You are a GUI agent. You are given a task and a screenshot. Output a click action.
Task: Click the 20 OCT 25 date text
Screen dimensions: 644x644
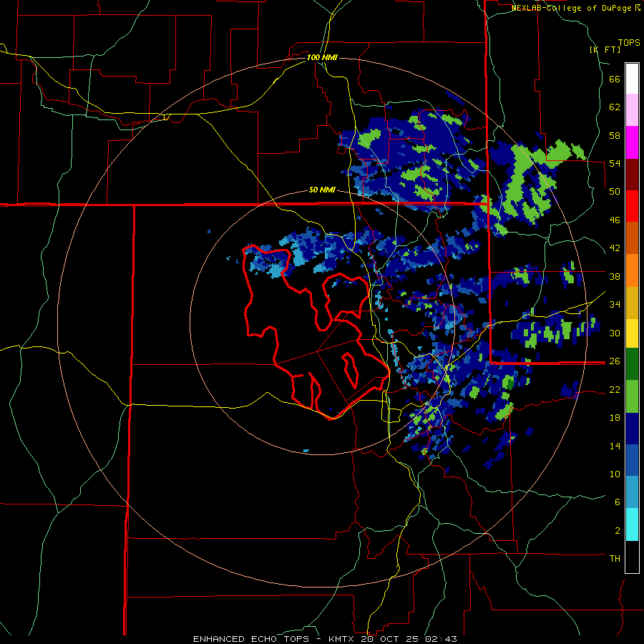[x=390, y=639]
